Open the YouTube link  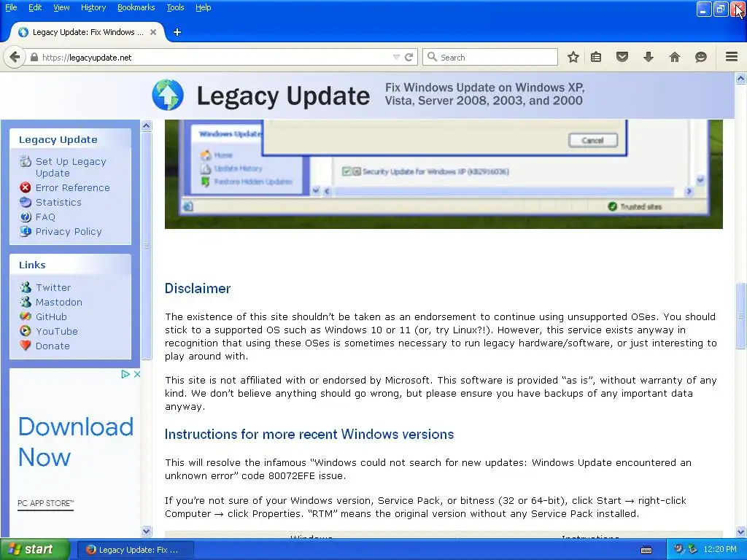pos(56,332)
